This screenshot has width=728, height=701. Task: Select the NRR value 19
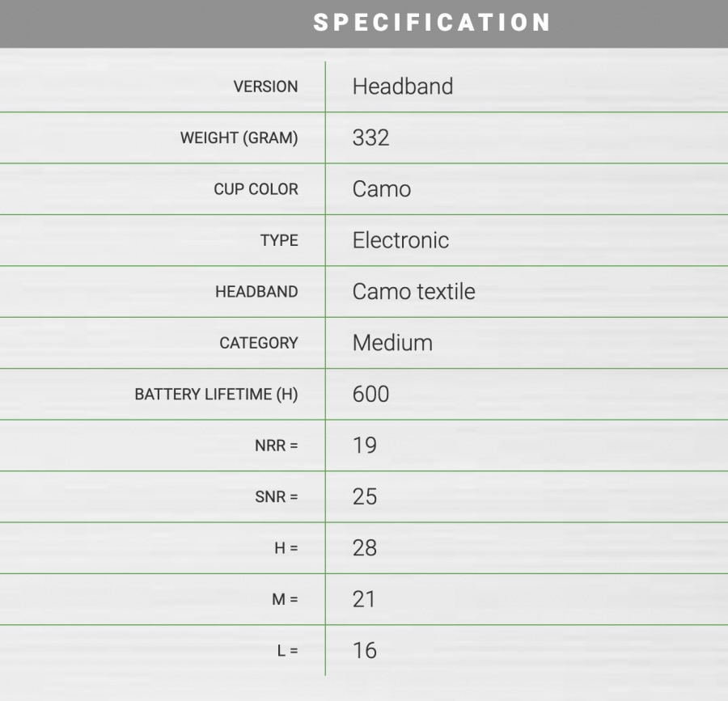point(364,446)
